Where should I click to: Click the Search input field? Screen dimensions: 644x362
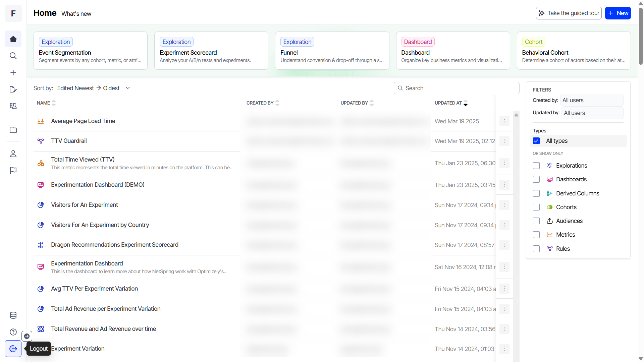point(457,88)
